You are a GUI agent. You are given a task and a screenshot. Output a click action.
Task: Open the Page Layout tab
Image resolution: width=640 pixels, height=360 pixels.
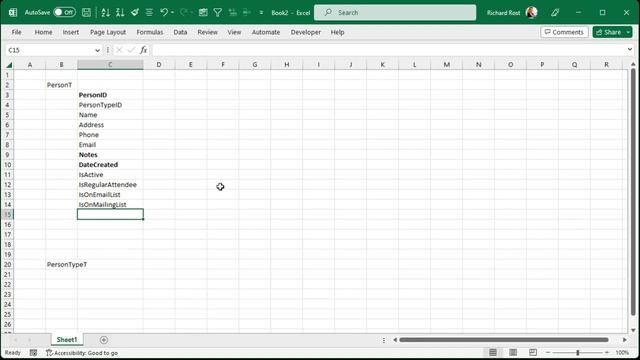(x=108, y=32)
